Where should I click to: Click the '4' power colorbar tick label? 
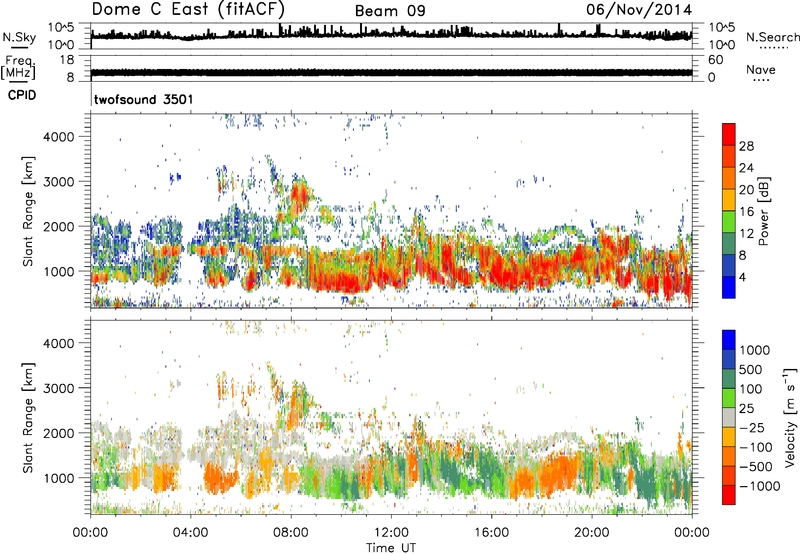click(x=743, y=277)
